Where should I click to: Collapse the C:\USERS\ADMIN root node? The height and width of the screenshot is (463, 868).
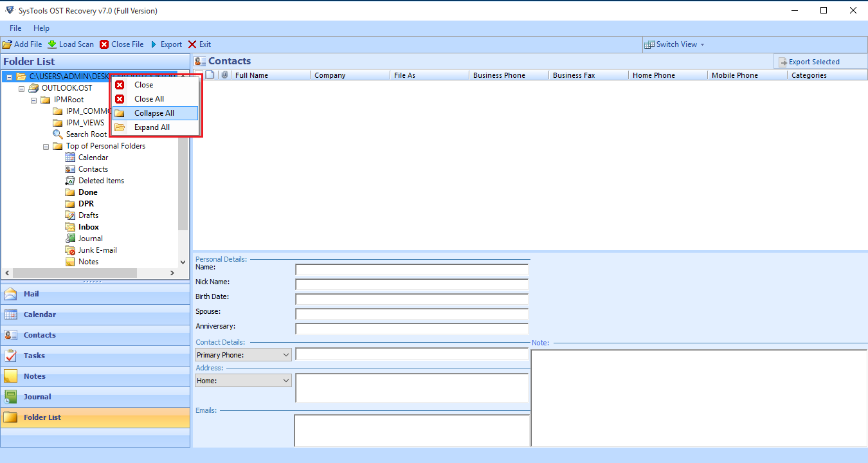[x=9, y=77]
